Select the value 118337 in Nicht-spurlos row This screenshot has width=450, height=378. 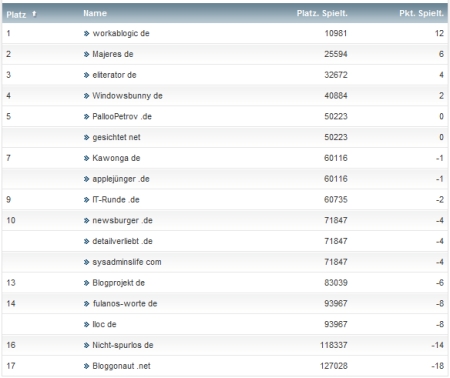pos(334,345)
